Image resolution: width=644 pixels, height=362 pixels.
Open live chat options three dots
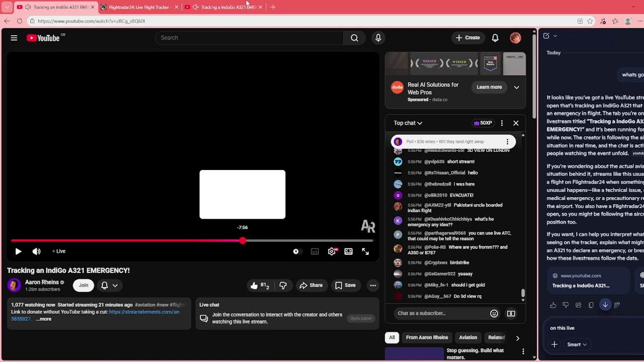pyautogui.click(x=502, y=123)
